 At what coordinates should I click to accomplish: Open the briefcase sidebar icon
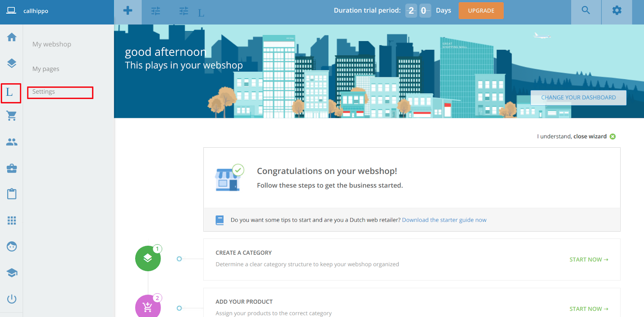point(12,168)
